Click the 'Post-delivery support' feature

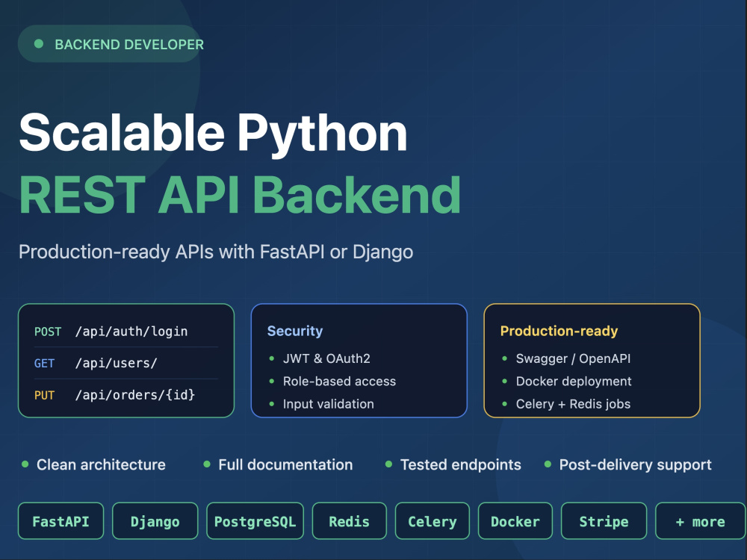click(628, 464)
